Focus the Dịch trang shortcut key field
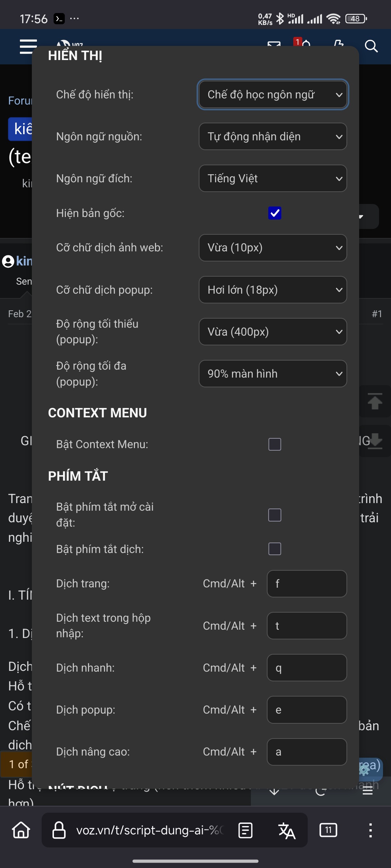Viewport: 391px width, 868px height. pyautogui.click(x=307, y=584)
